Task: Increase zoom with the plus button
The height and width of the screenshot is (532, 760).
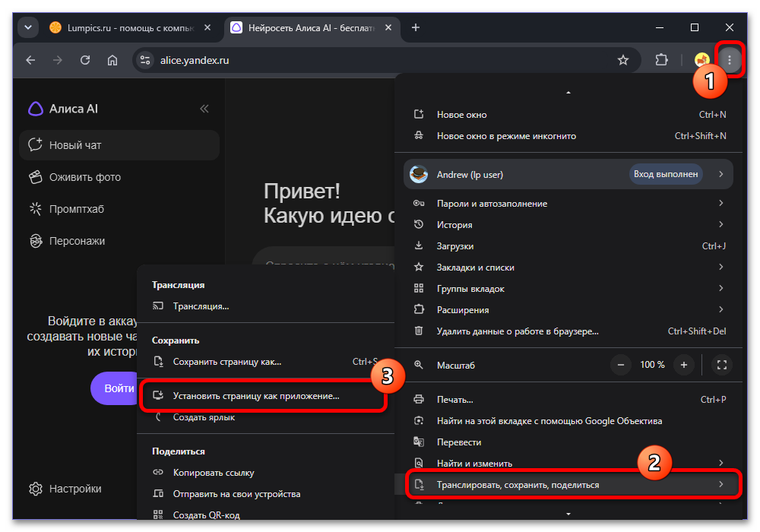Action: (683, 365)
